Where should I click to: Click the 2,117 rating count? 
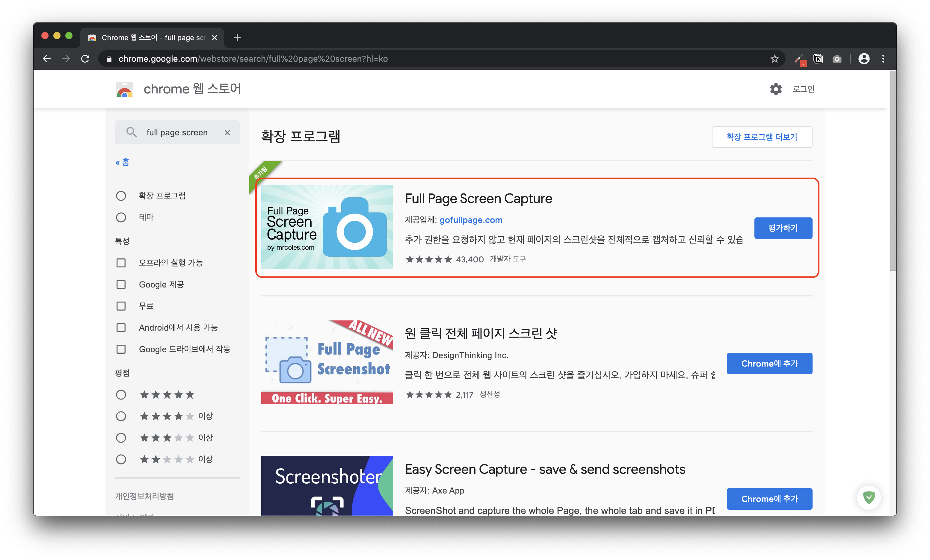[464, 395]
